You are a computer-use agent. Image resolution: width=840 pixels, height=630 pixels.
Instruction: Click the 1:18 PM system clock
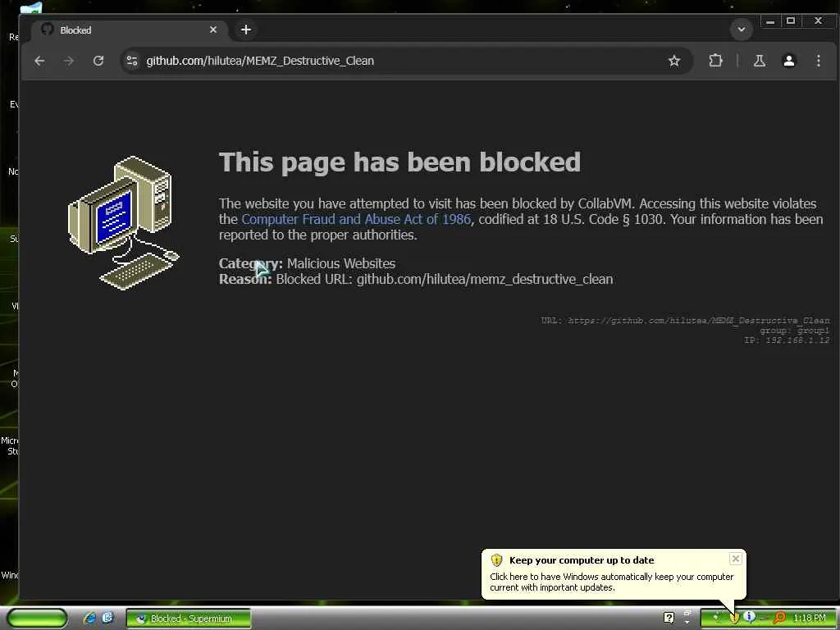click(x=810, y=619)
